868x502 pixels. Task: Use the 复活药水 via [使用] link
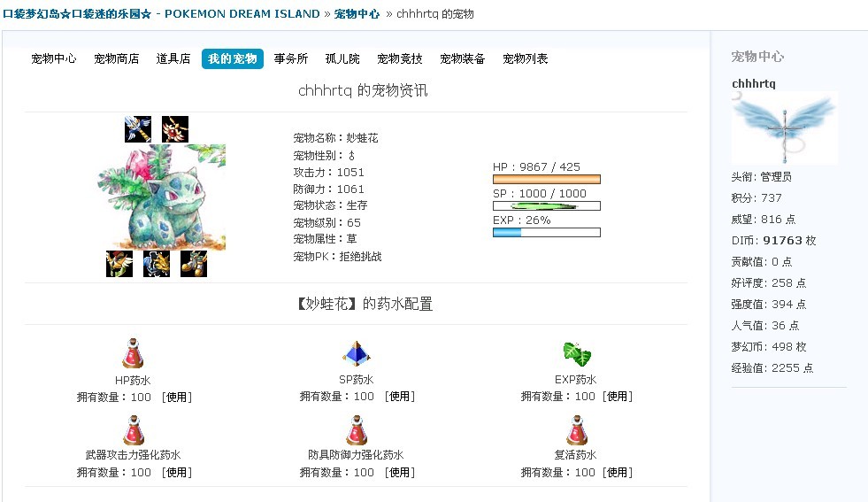(618, 473)
